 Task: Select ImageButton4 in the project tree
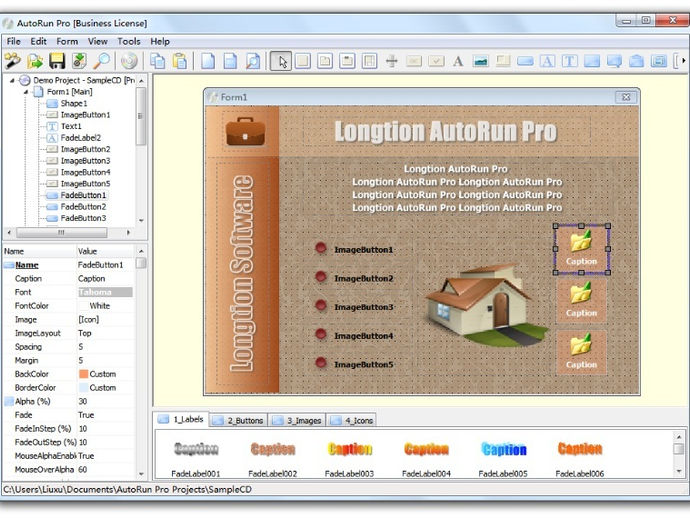[x=85, y=172]
